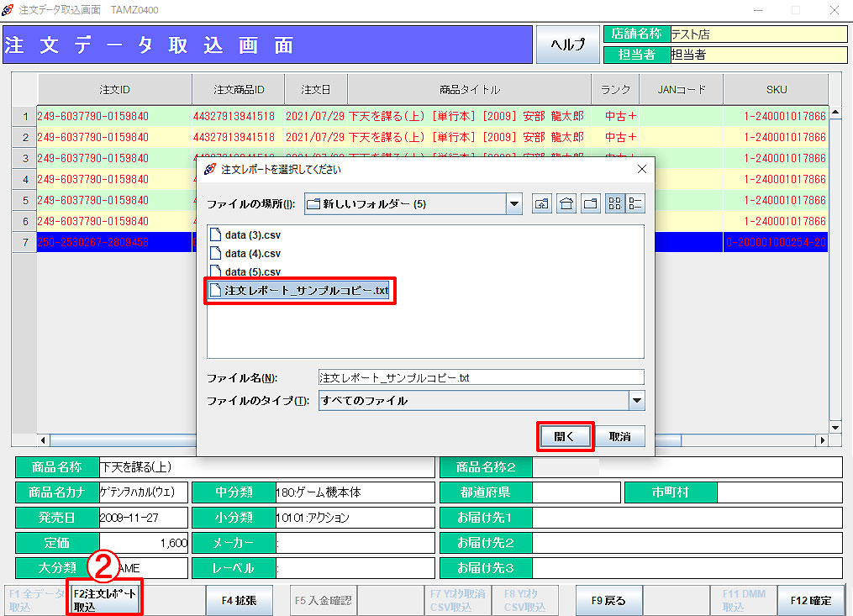The image size is (853, 616).
Task: Click the 開く button
Action: 565,437
